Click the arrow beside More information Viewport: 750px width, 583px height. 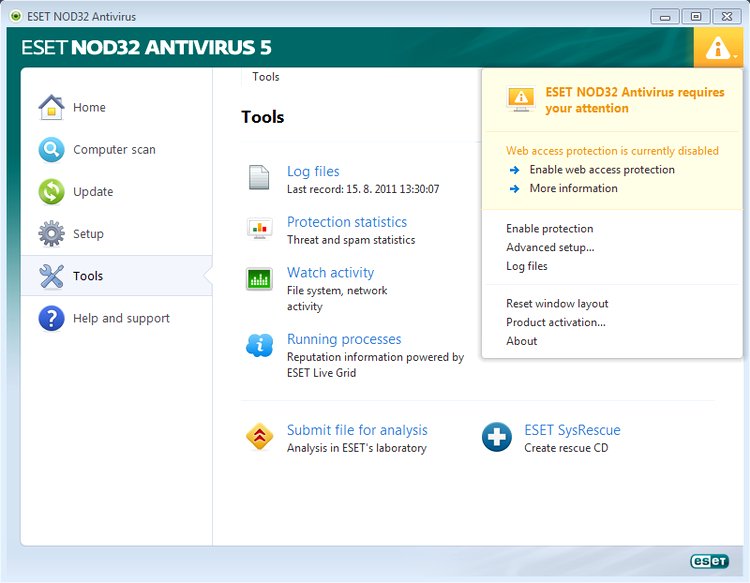pos(515,189)
